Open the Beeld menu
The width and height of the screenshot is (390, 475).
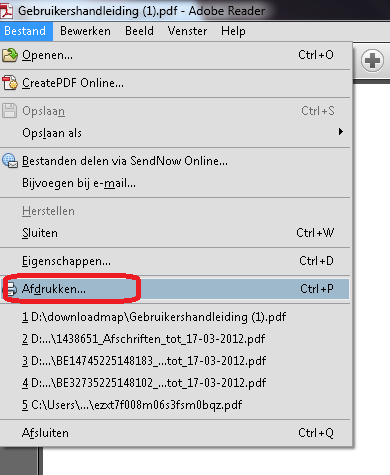tap(139, 31)
